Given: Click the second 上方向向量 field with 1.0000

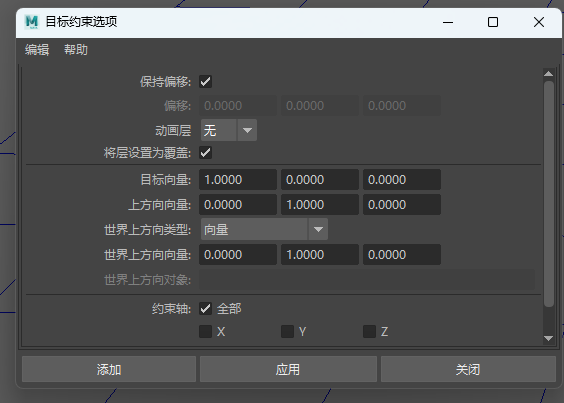Looking at the screenshot, I should click(x=320, y=205).
